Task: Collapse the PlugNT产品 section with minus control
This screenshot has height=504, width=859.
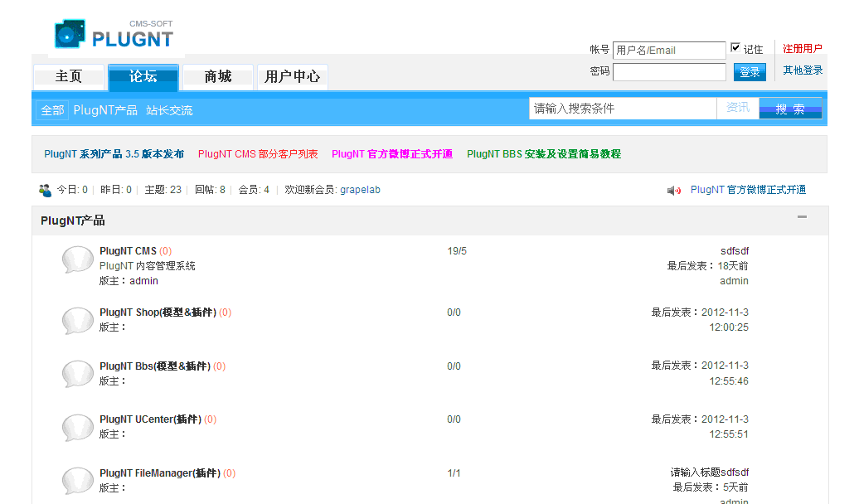Action: click(x=802, y=216)
